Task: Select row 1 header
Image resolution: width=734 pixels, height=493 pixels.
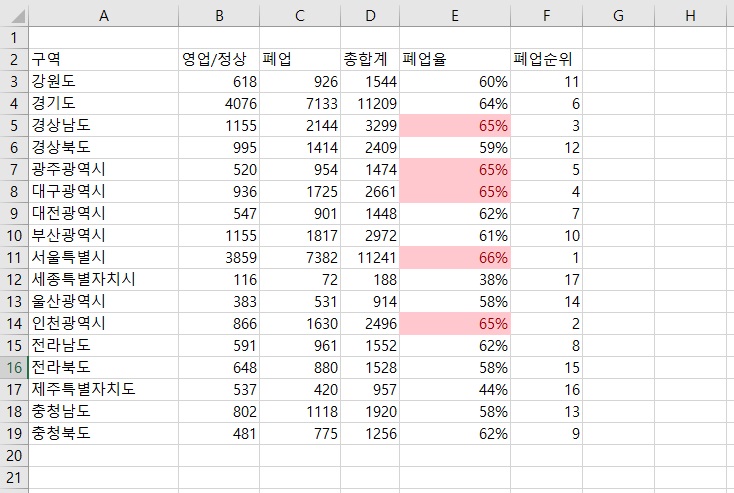Action: [x=14, y=37]
